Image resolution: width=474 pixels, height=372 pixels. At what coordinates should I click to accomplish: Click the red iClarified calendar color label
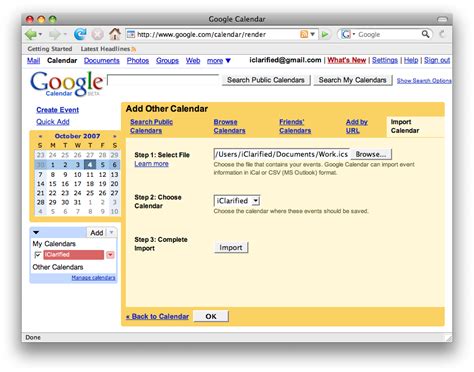pyautogui.click(x=74, y=255)
